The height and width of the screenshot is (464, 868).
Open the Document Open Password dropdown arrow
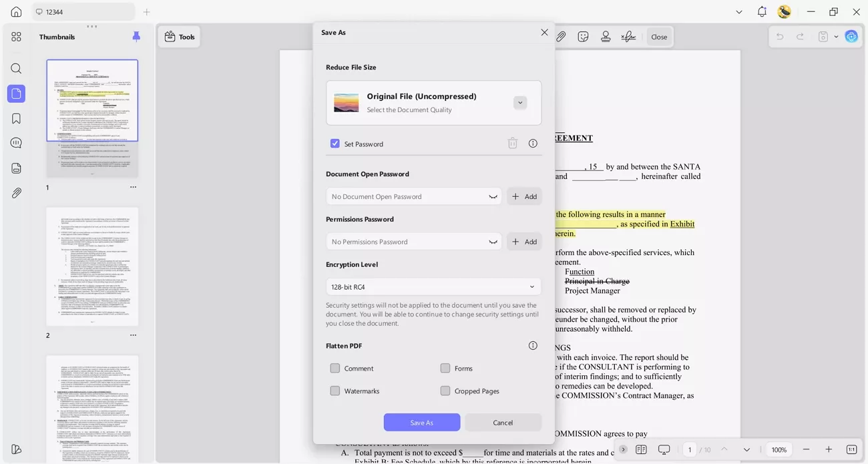click(493, 196)
